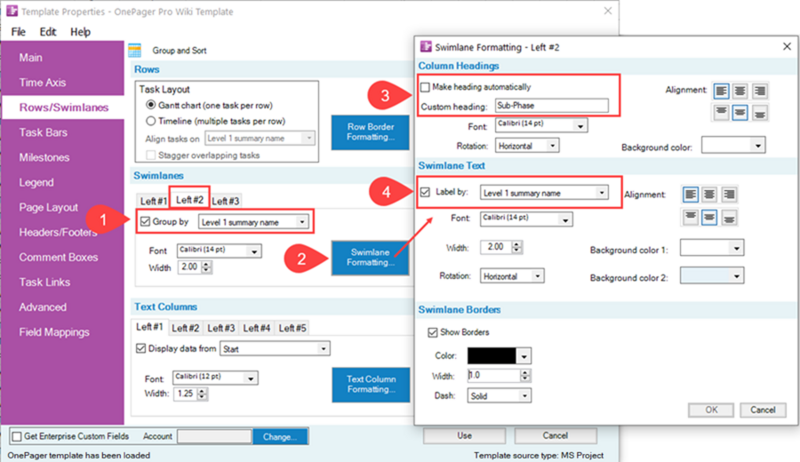Click Cancel in Swimlane Formatting dialog
The image size is (800, 462).
pos(763,410)
